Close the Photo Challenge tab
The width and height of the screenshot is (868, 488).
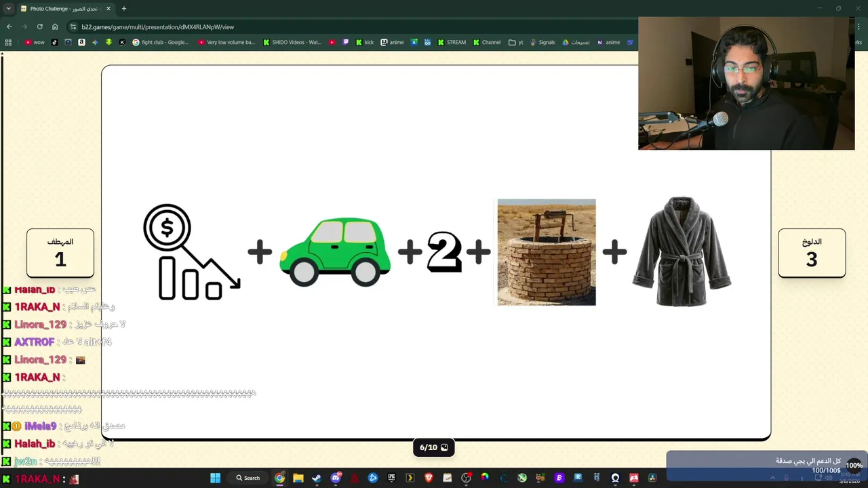click(x=108, y=9)
